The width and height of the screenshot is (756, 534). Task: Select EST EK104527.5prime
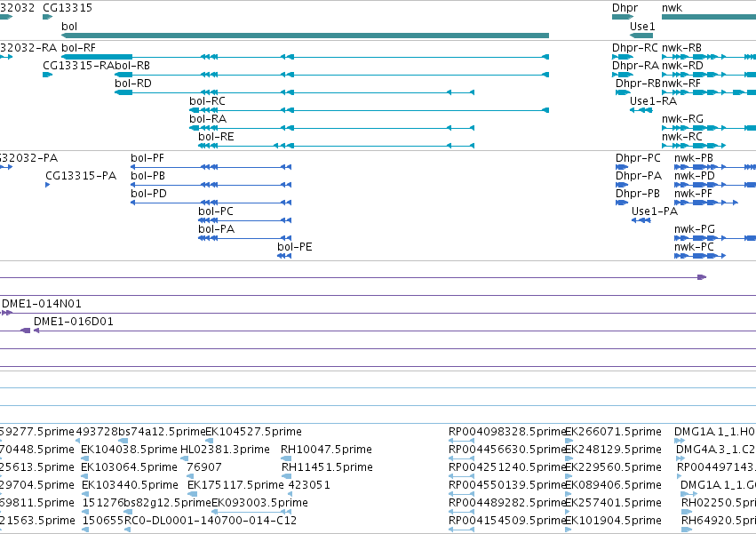point(253,432)
